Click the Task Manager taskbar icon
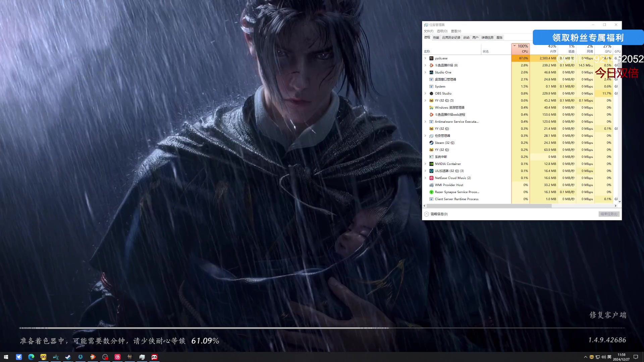 click(x=142, y=357)
